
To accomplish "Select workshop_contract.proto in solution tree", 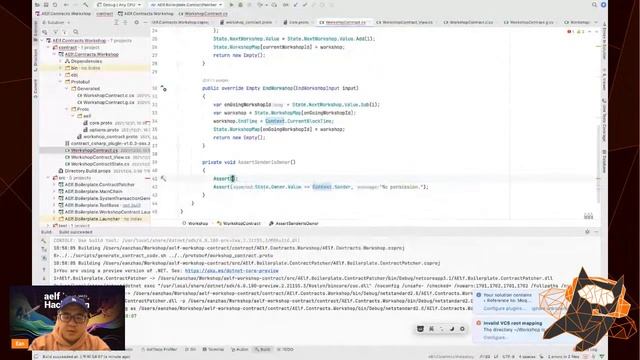I will point(110,137).
